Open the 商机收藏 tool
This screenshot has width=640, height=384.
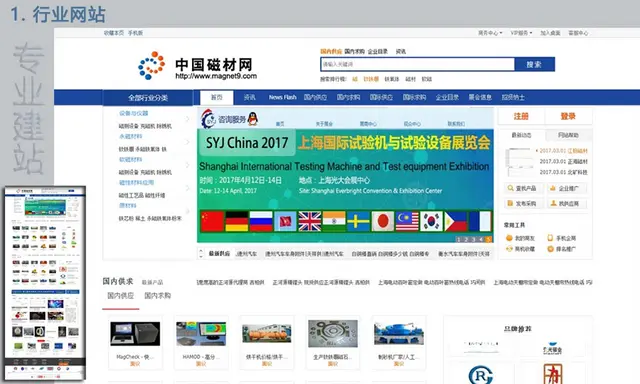(520, 249)
